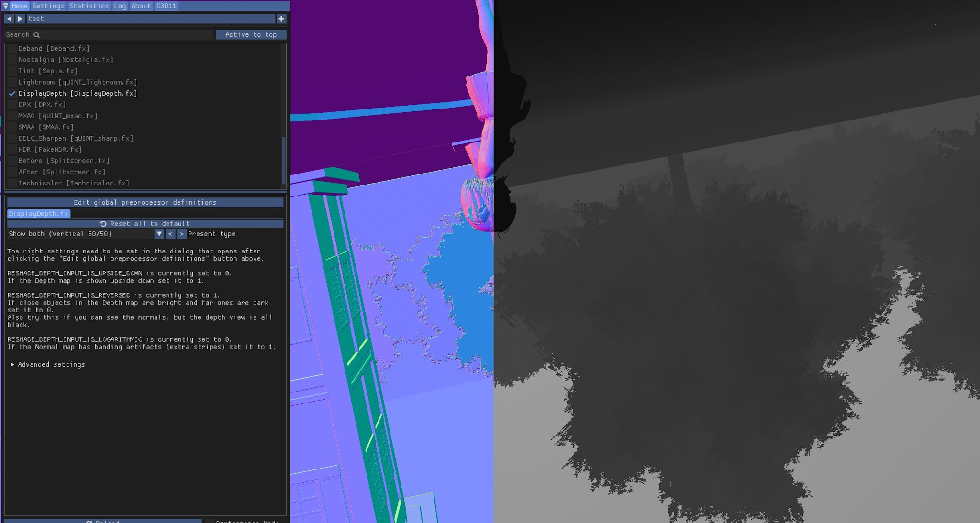Select the DisplayDepth.fx variables tab
This screenshot has height=523, width=980.
pyautogui.click(x=38, y=214)
